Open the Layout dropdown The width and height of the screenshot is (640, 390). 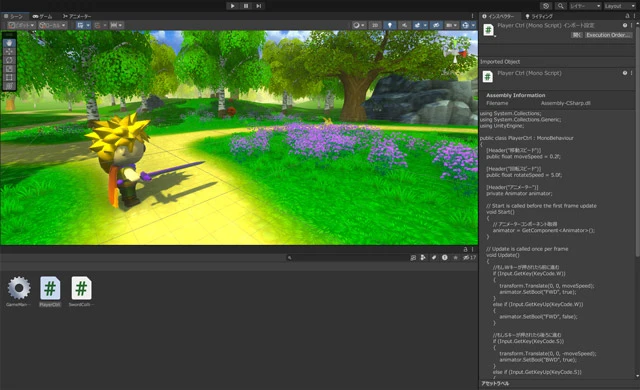click(619, 6)
